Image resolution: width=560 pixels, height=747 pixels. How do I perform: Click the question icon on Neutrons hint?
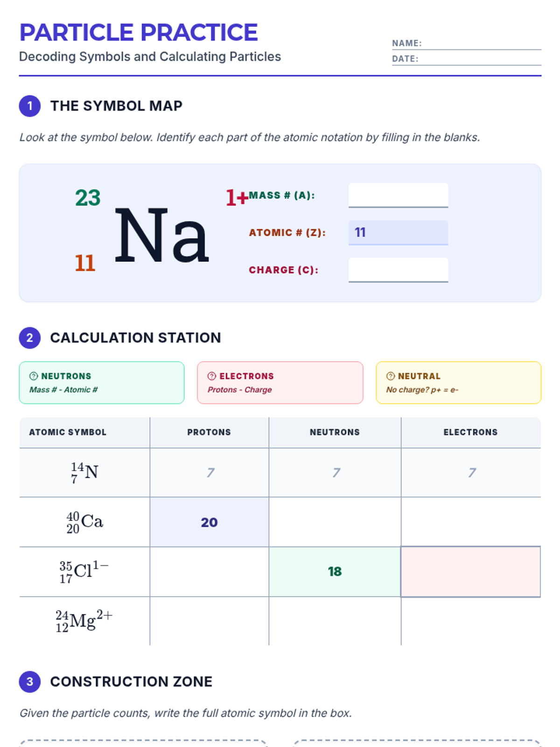(34, 376)
